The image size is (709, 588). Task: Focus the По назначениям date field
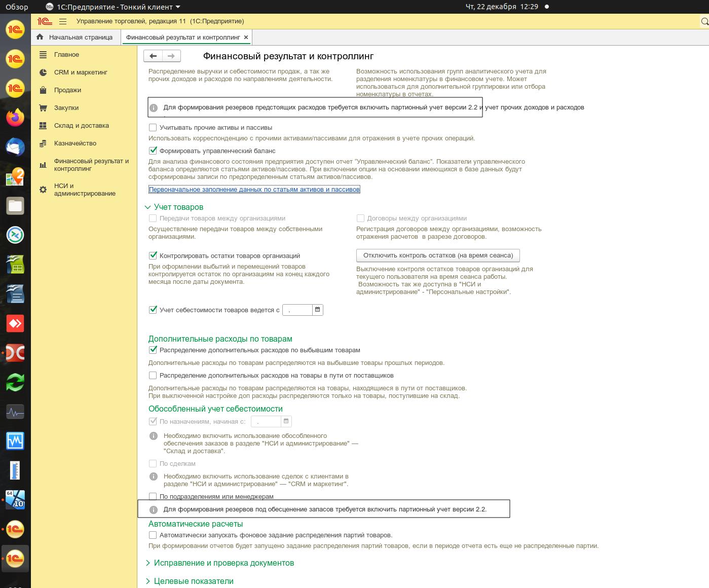point(266,421)
